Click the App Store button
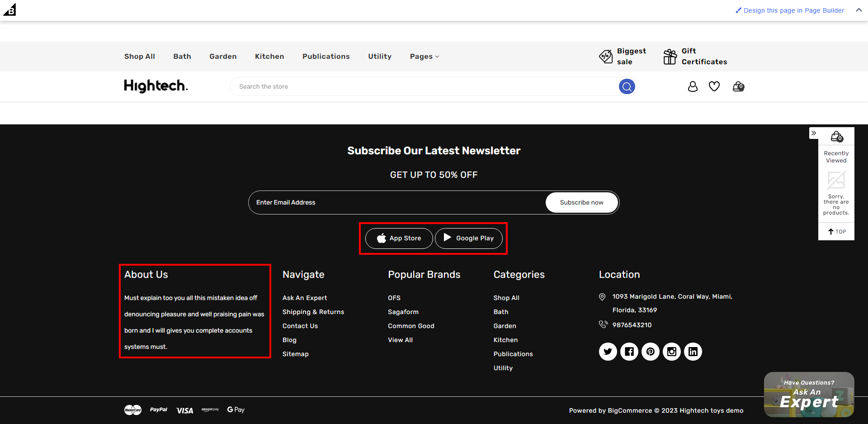 [399, 238]
